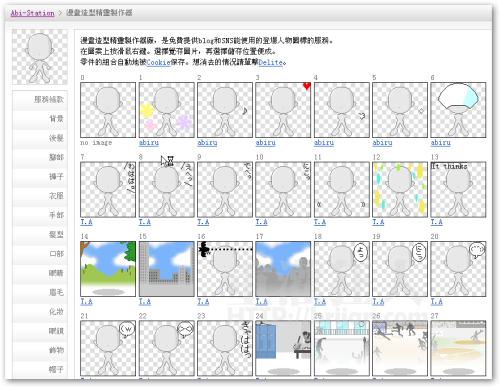Select the 飾物 category in the sidebar
Viewport: 500px width, 387px height.
pos(40,351)
